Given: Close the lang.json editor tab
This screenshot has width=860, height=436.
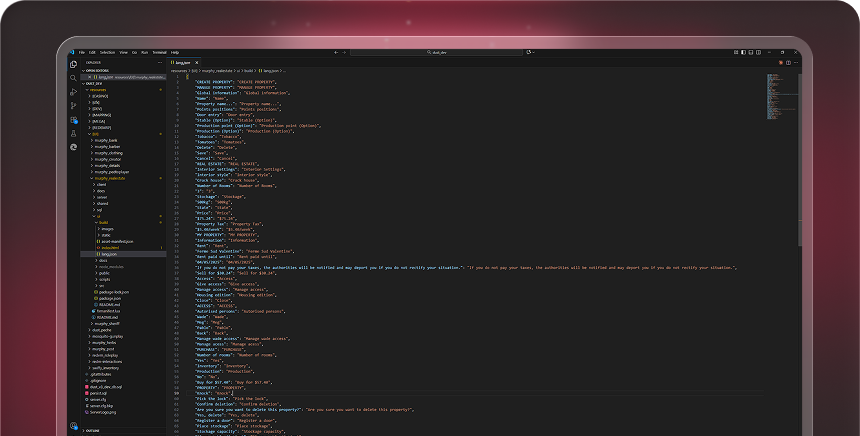Looking at the screenshot, I should tap(196, 63).
